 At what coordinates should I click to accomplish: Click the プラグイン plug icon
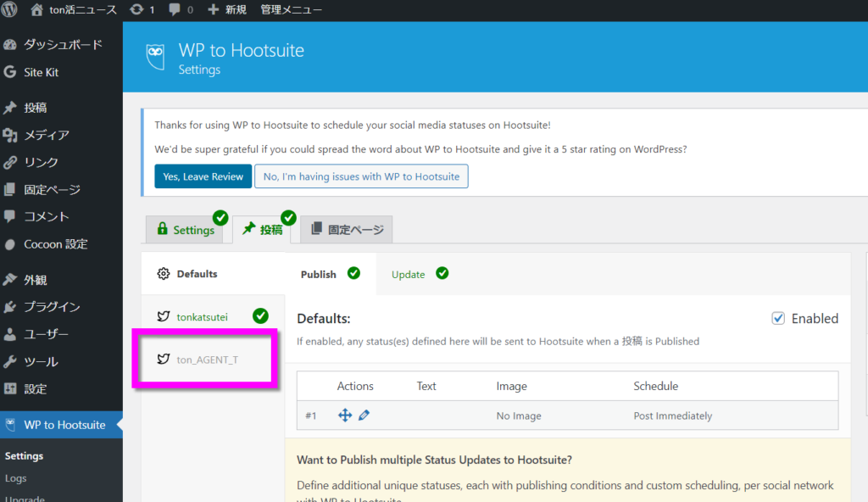click(x=10, y=306)
